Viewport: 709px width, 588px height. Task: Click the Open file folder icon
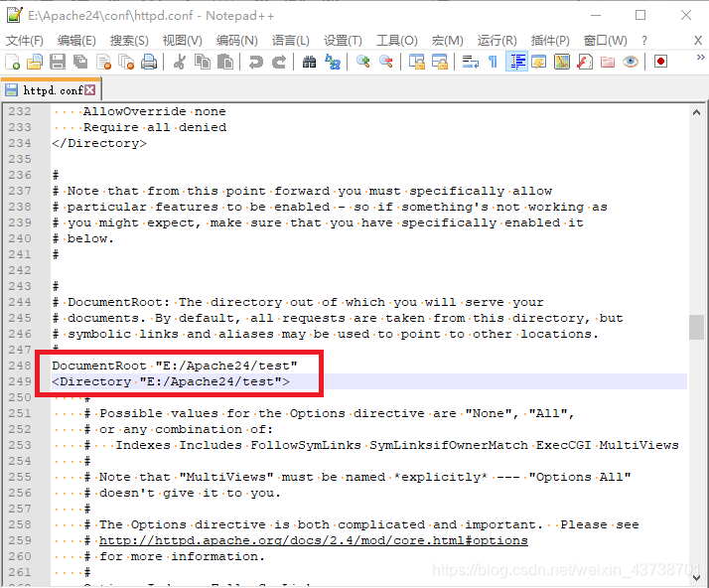tap(35, 62)
